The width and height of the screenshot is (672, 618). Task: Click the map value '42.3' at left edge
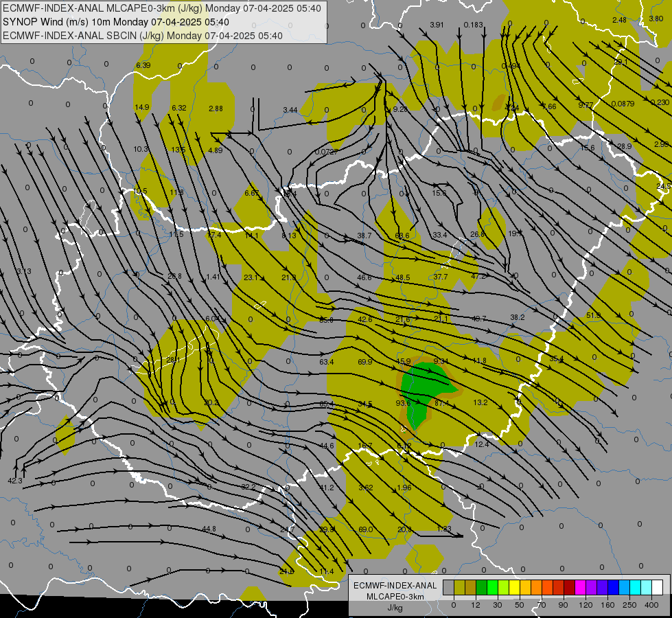pyautogui.click(x=15, y=481)
